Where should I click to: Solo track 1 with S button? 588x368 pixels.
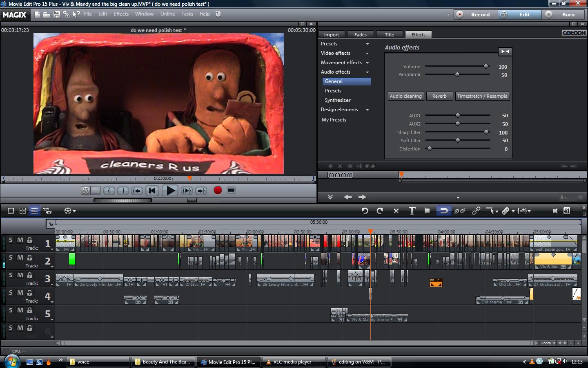11,240
